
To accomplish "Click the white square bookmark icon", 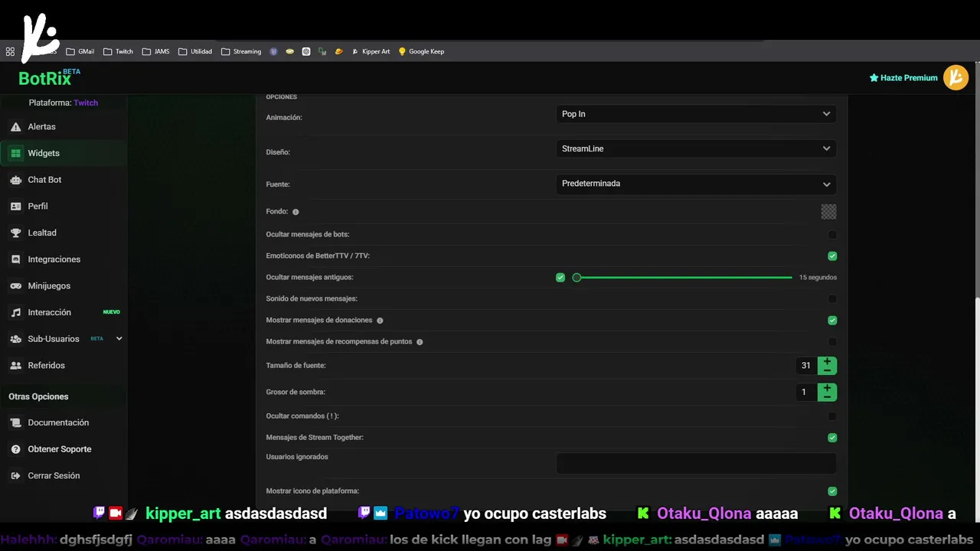I will pos(306,52).
